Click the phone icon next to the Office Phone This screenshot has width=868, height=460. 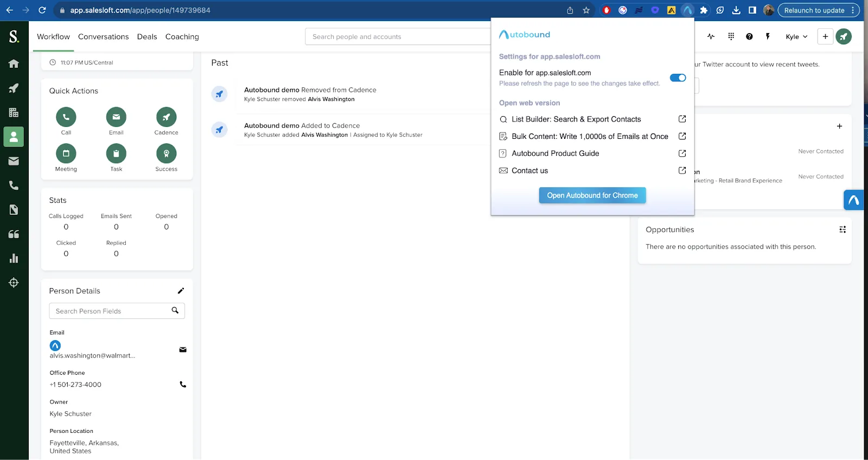pyautogui.click(x=183, y=385)
